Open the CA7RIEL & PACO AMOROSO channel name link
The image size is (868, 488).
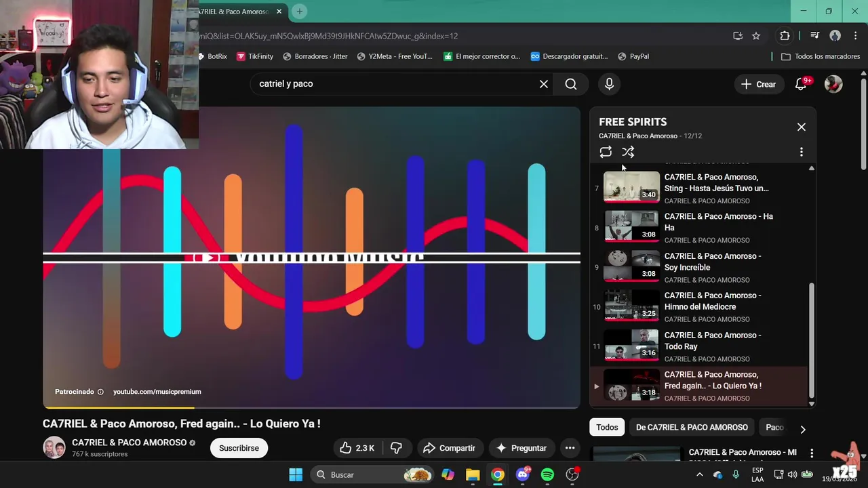click(x=129, y=443)
